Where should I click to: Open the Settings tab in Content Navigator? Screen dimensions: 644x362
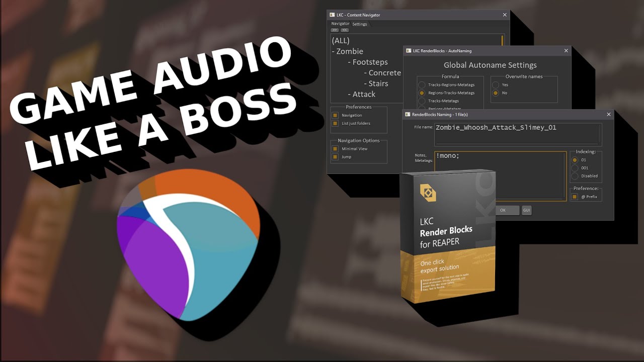coord(359,24)
